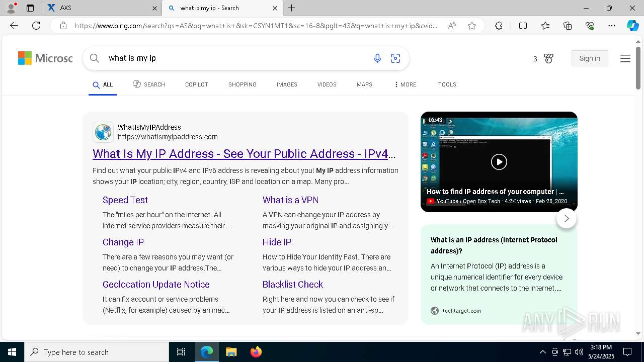Click the browser back arrow

pos(14,26)
